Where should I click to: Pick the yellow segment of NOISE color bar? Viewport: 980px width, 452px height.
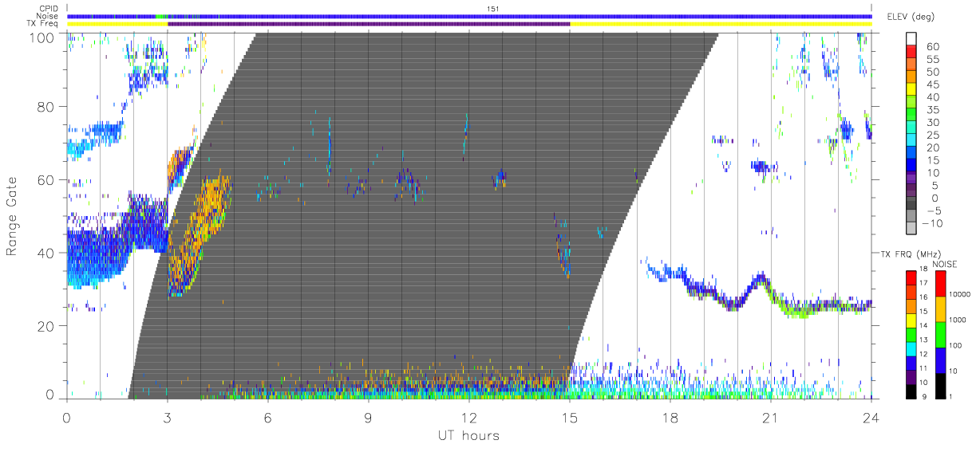pos(940,309)
